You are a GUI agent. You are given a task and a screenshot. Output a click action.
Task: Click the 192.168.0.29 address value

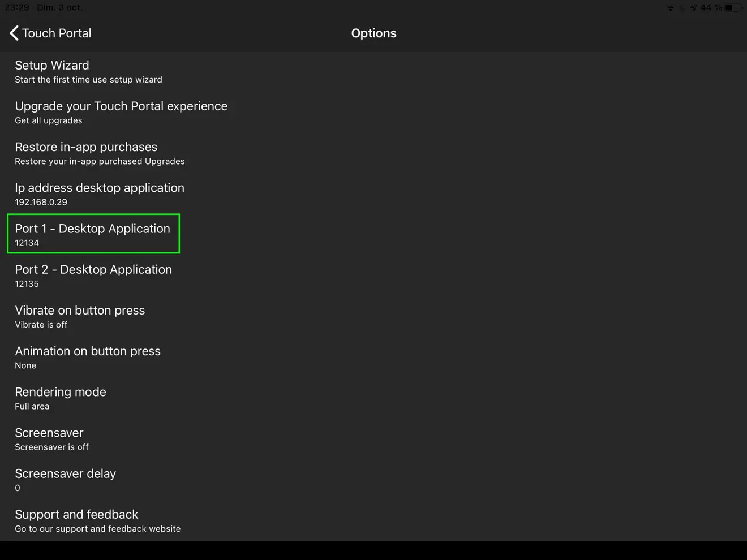[41, 202]
